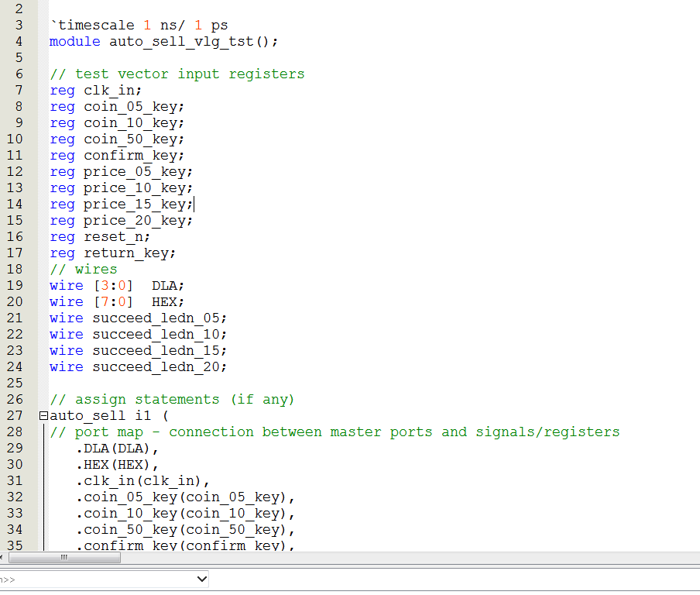The image size is (700, 595).
Task: Click comment 'assign statements (if any)'
Action: click(x=184, y=399)
